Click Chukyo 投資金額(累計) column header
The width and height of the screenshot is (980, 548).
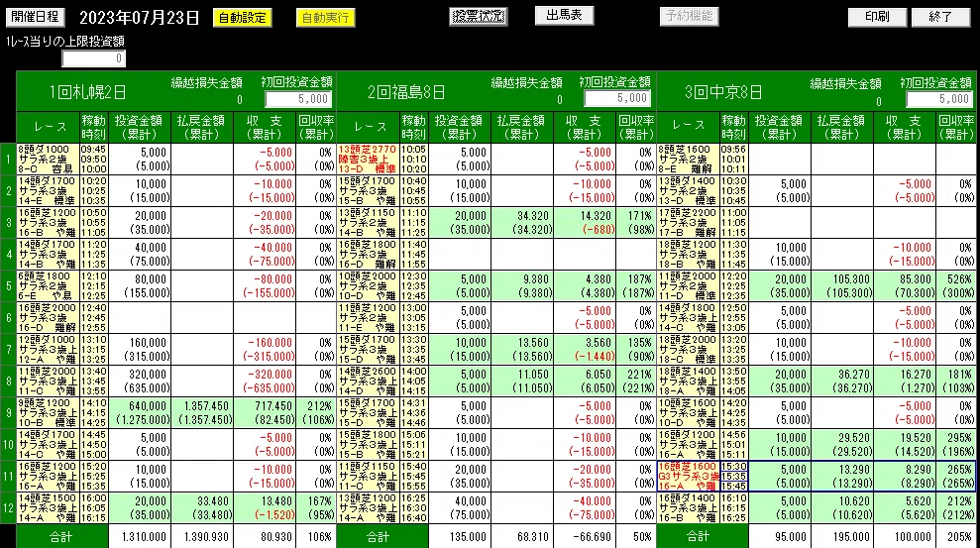pyautogui.click(x=779, y=128)
